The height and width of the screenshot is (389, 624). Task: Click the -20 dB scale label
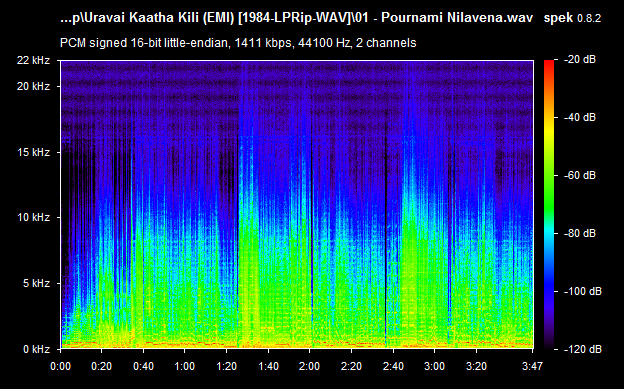[x=580, y=60]
